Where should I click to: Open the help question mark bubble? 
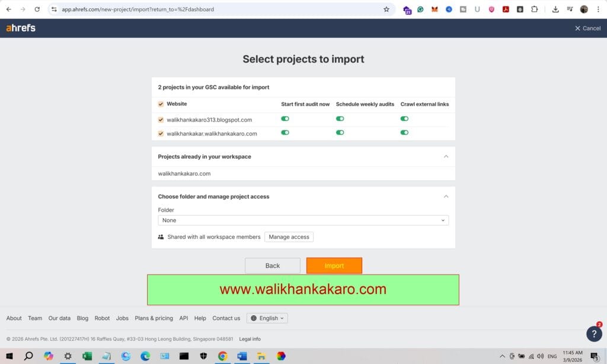(x=594, y=334)
